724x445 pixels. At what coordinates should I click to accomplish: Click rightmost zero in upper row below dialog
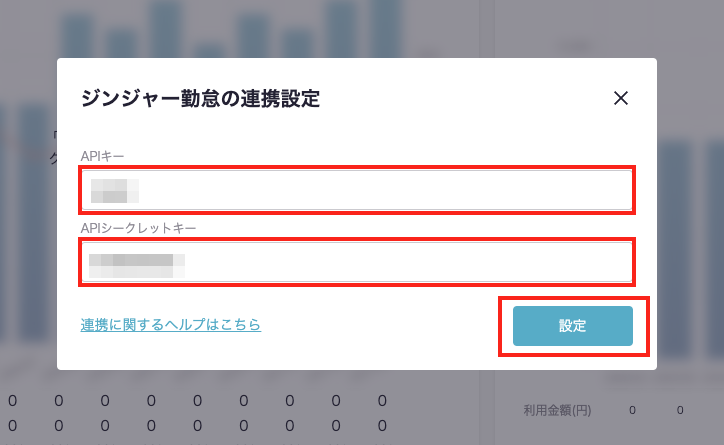tap(382, 401)
